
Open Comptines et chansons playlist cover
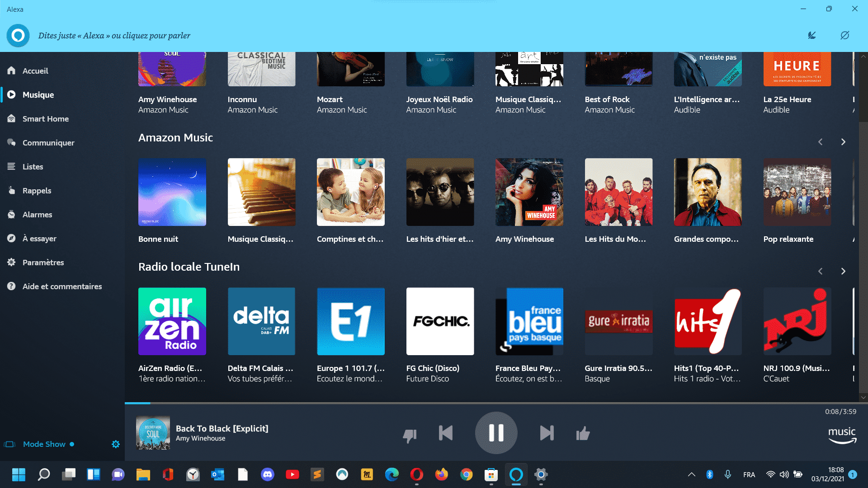351,192
